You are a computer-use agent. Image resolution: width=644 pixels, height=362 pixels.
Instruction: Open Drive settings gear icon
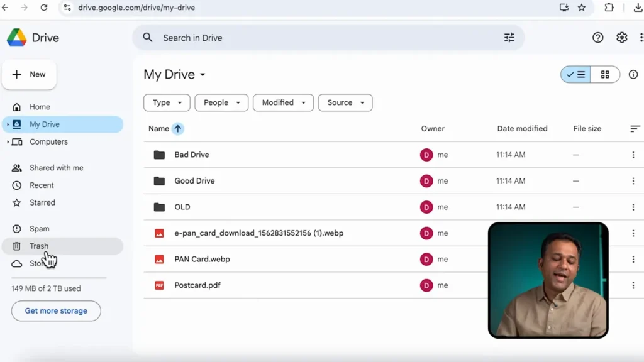(621, 38)
